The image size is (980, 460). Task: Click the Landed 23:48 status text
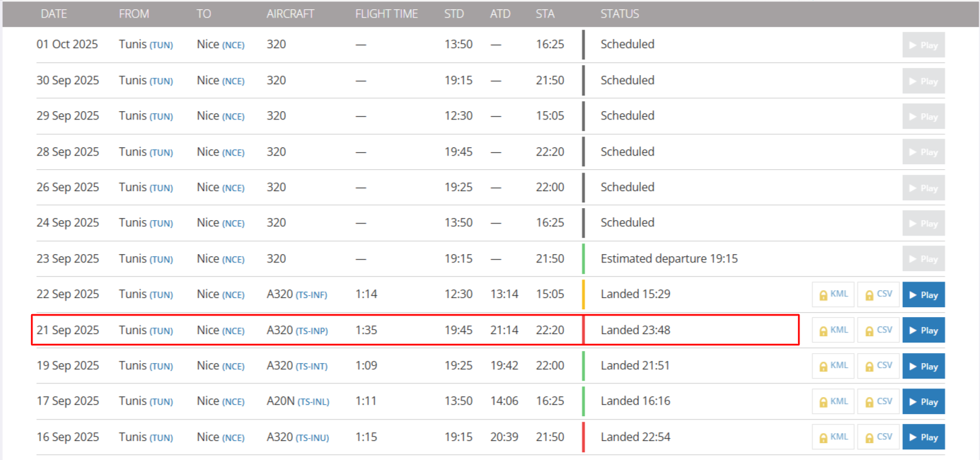point(635,330)
